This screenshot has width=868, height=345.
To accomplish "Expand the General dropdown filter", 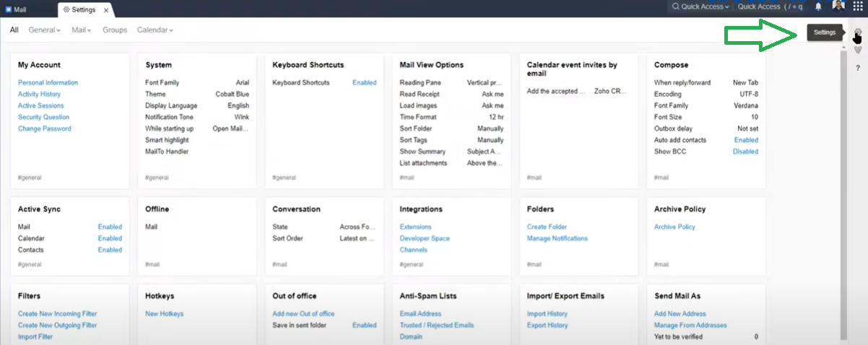I will (x=44, y=30).
